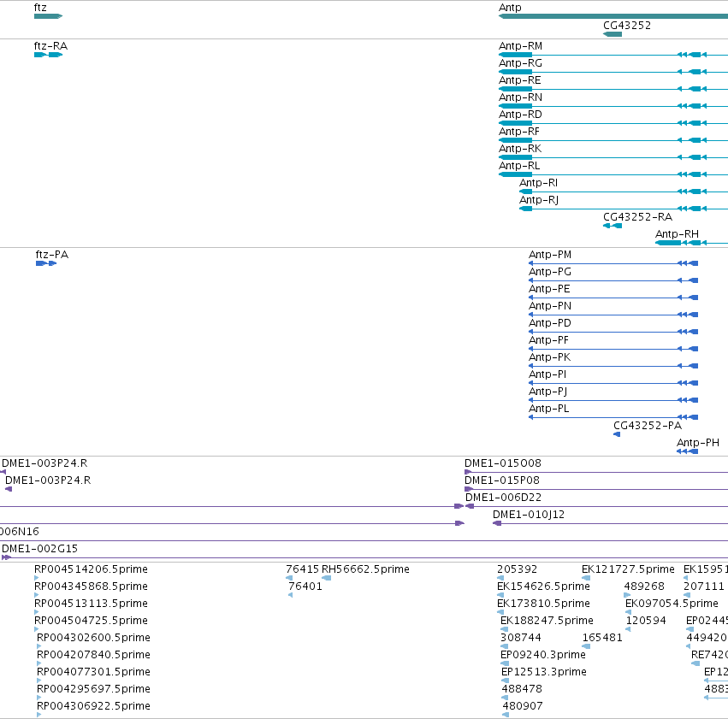Screen dimensions: 728x719
Task: Click protein Antp-PG
Action: coord(550,272)
